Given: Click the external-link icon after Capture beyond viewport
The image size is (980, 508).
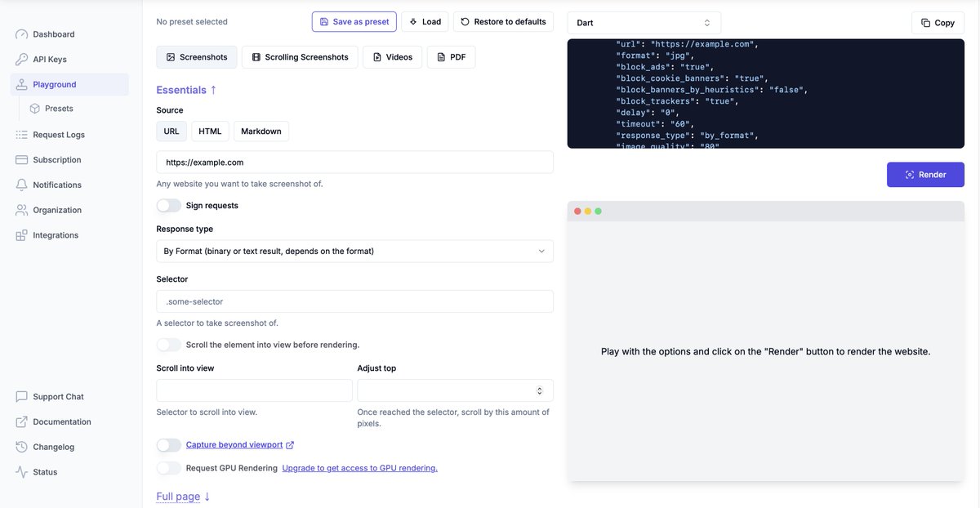Looking at the screenshot, I should pyautogui.click(x=290, y=445).
